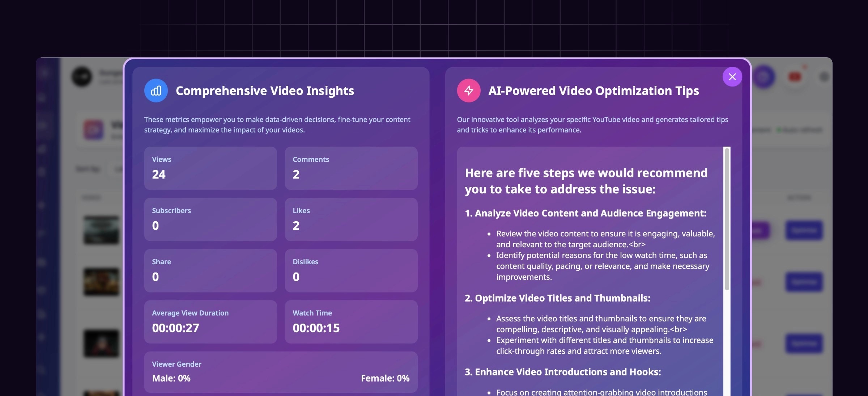This screenshot has width=868, height=396.
Task: Select the Viewer Gender card at the bottom
Action: tap(281, 372)
